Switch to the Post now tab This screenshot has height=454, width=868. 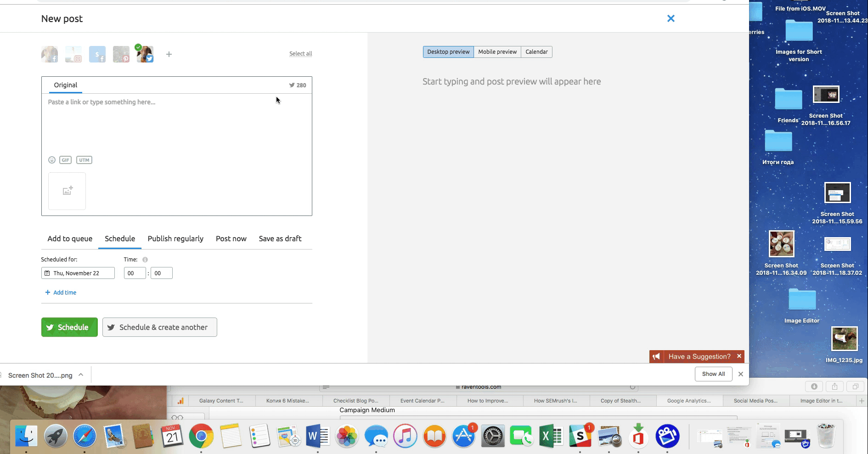point(231,239)
